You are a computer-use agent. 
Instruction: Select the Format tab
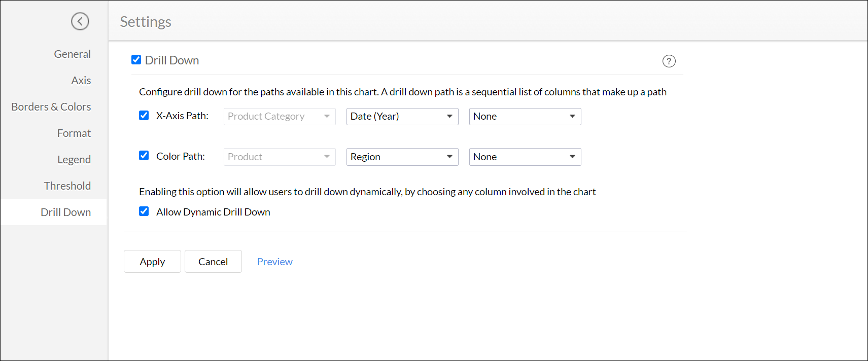[x=74, y=133]
